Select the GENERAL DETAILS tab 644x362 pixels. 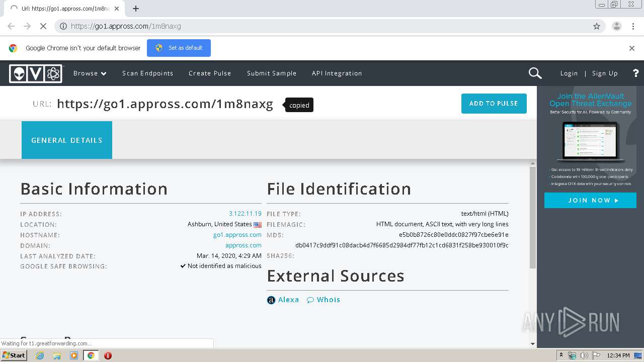(x=67, y=140)
